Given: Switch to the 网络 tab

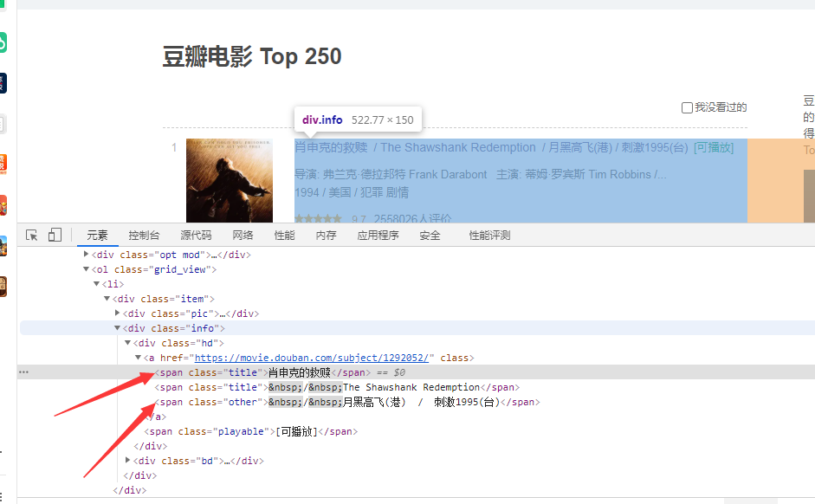Looking at the screenshot, I should (243, 236).
